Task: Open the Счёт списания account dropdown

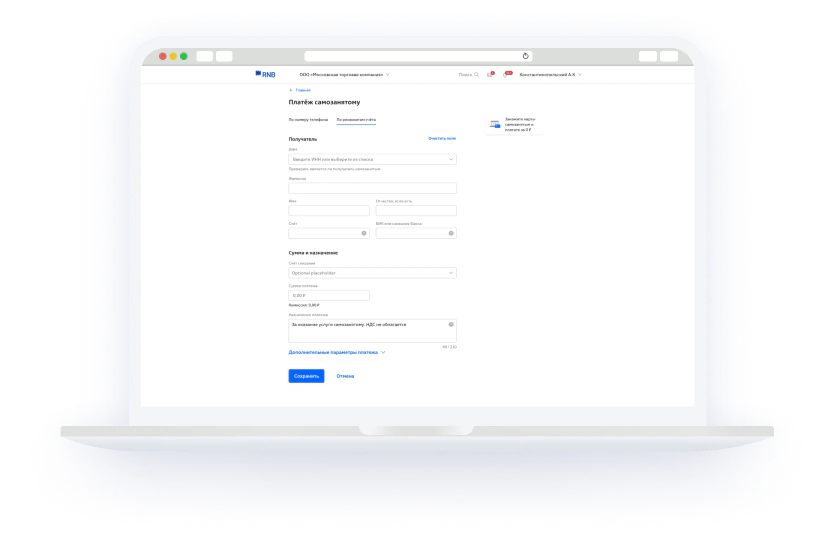Action: coord(451,273)
